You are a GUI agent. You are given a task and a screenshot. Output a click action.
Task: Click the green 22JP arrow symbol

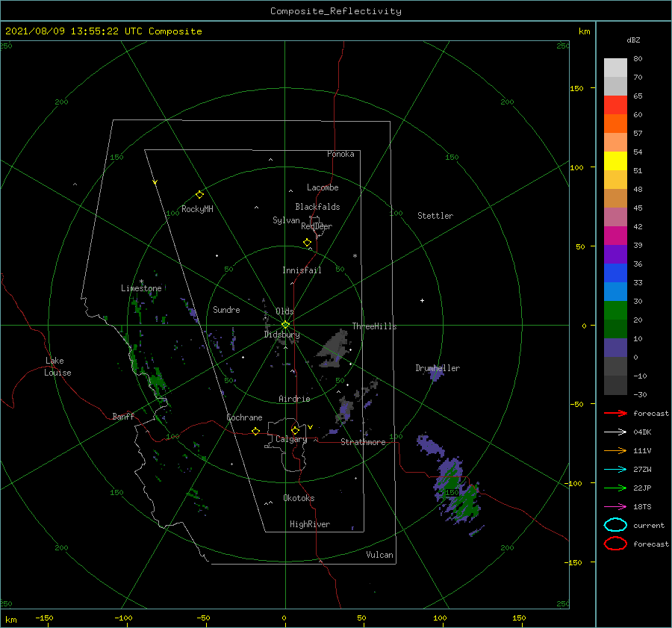[x=615, y=488]
